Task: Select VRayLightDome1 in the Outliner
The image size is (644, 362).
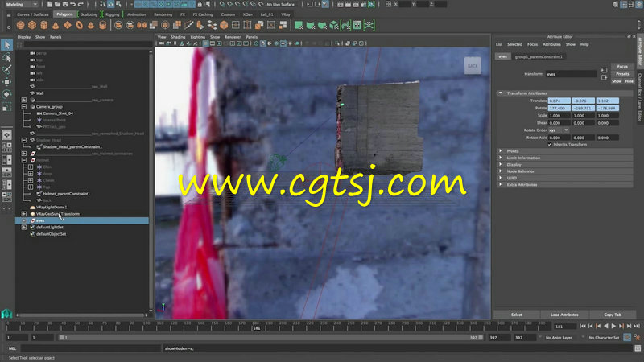Action: pyautogui.click(x=52, y=208)
